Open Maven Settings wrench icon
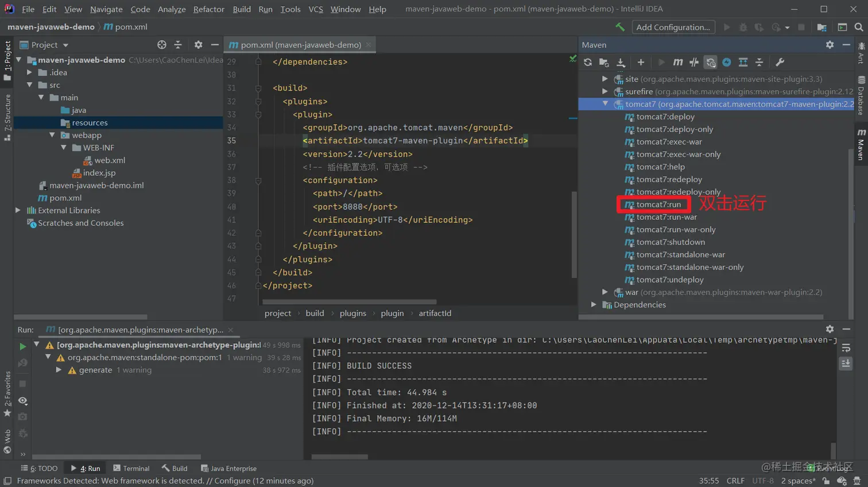 click(x=780, y=62)
